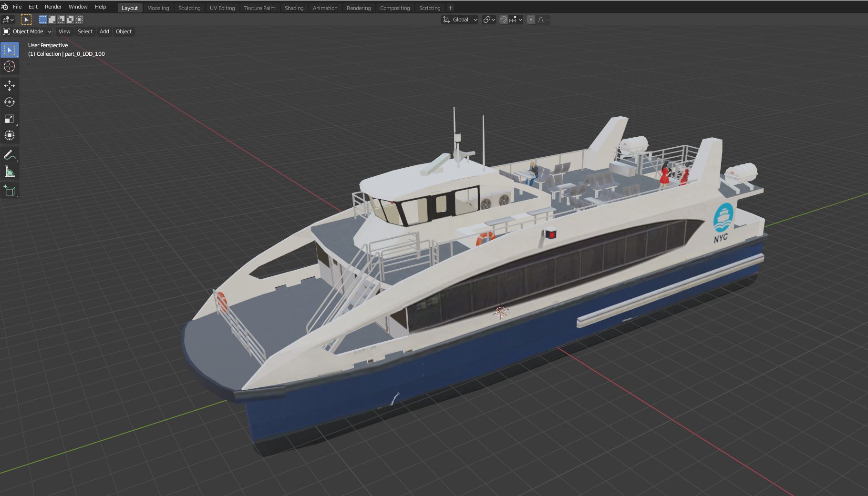Open the editor type selector icon
This screenshot has width=868, height=496.
[x=8, y=20]
